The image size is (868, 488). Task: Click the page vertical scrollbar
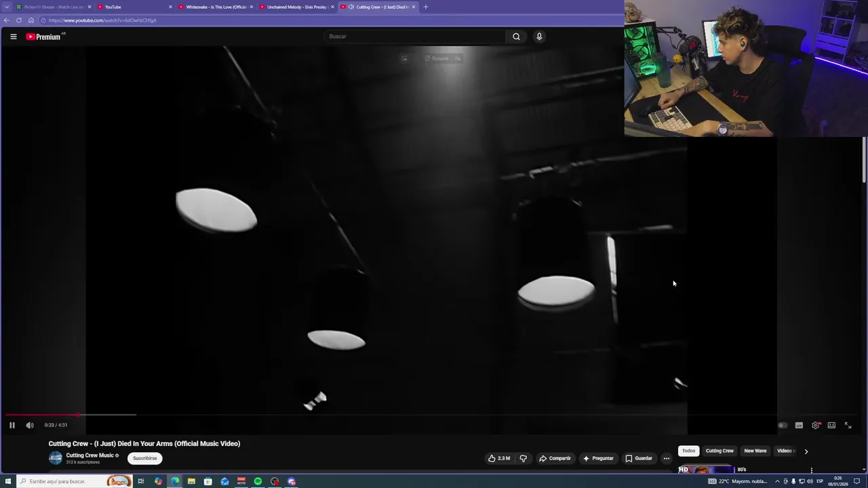865,160
